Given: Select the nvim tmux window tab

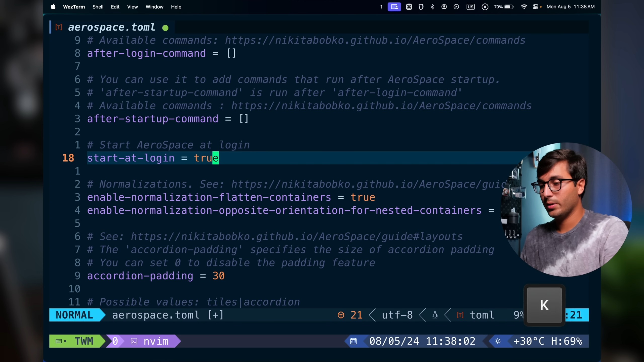Looking at the screenshot, I should tap(155, 341).
